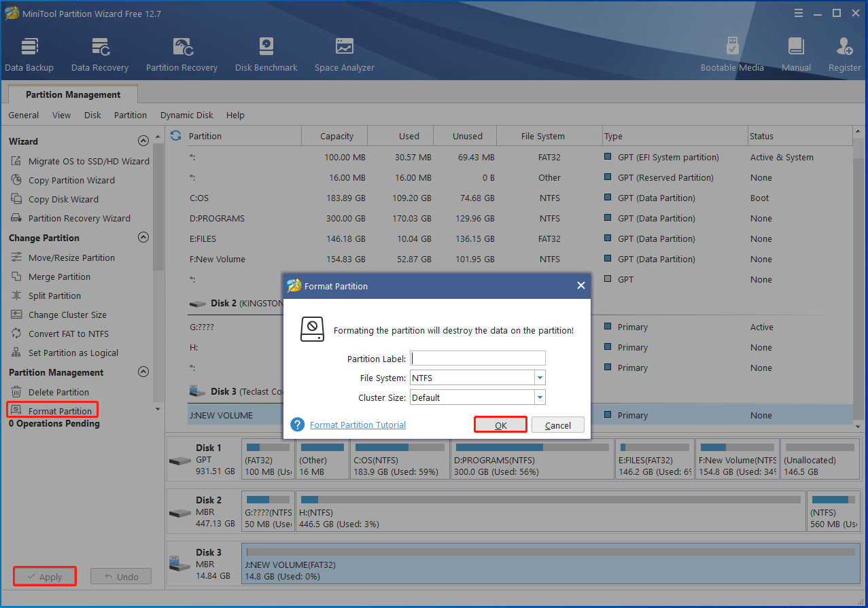
Task: Select Disk 1 icon in disk map
Action: tap(179, 460)
